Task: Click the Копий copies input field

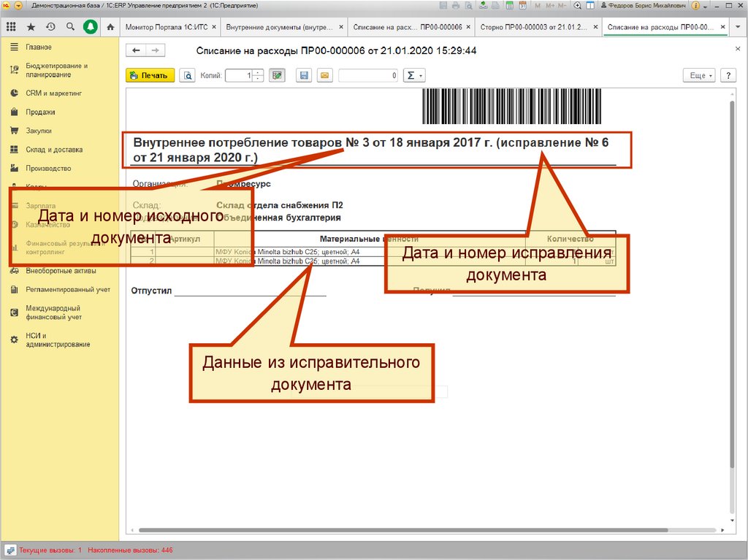Action: pyautogui.click(x=239, y=75)
